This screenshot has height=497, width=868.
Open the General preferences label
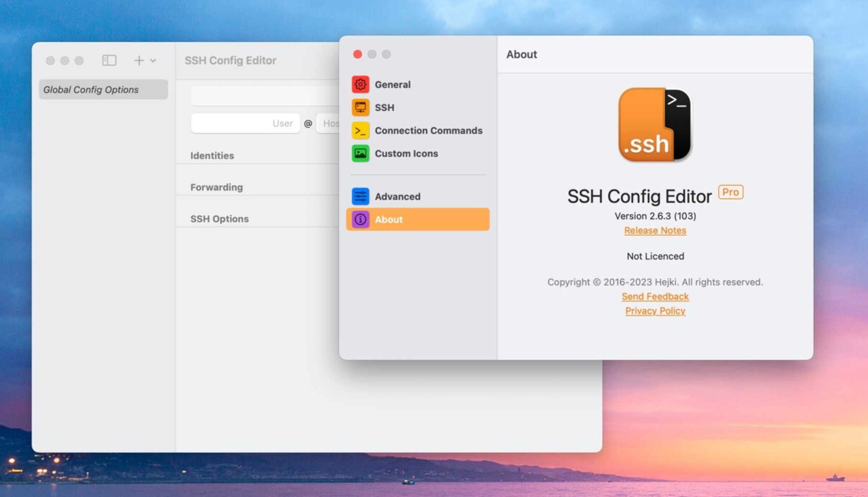click(393, 84)
